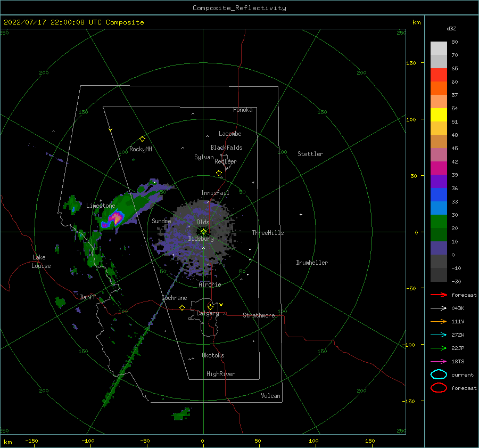Select the 54 dBZ yellow color swatch

(x=439, y=115)
